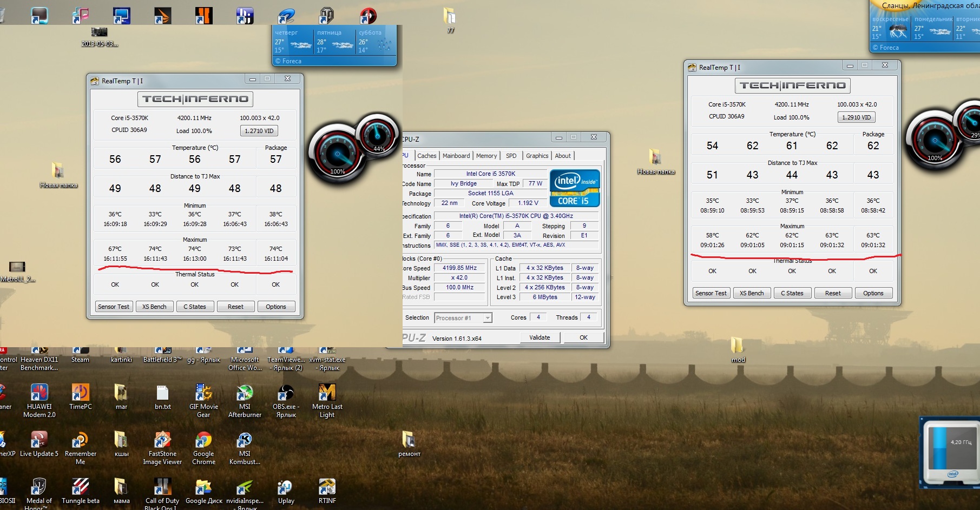Click the Validate button in CPU-Z
Screen dimensions: 980x510
pos(539,337)
